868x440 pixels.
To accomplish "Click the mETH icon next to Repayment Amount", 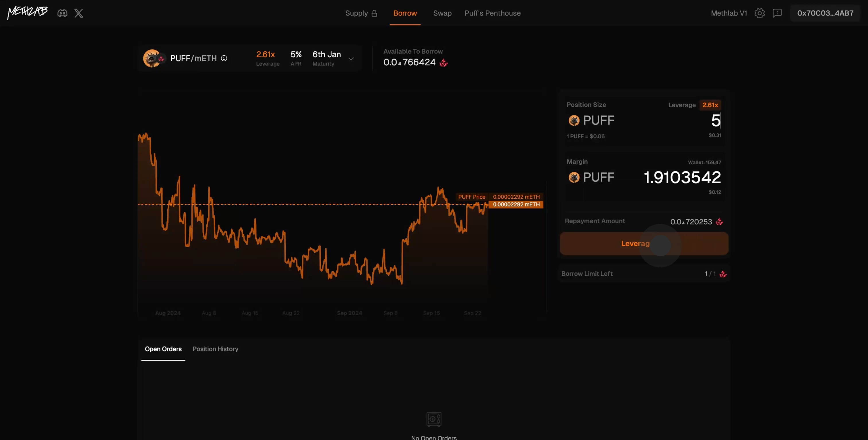I will (x=719, y=222).
